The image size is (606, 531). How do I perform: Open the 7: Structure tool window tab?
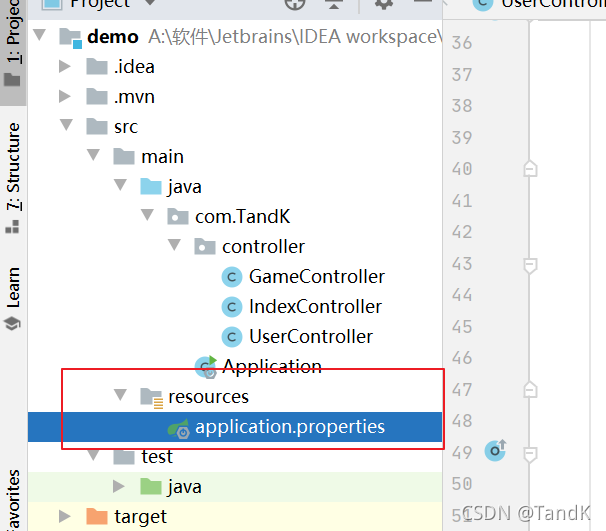pos(13,178)
